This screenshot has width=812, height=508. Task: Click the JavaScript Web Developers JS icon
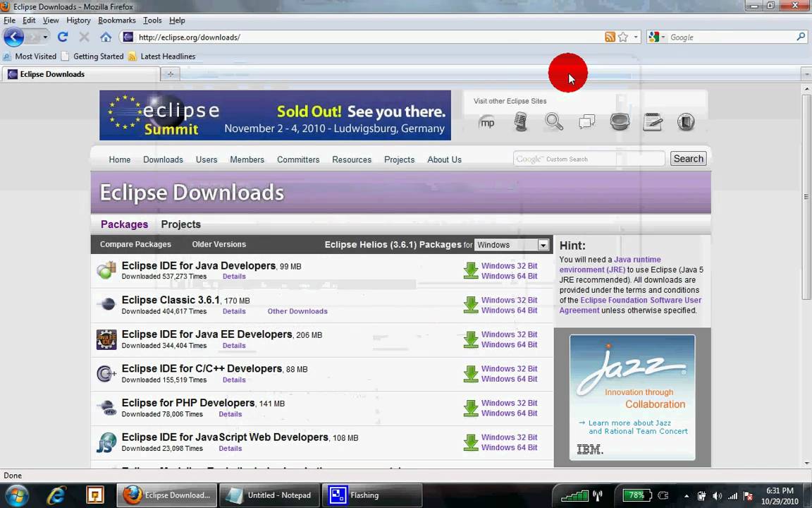coord(106,442)
